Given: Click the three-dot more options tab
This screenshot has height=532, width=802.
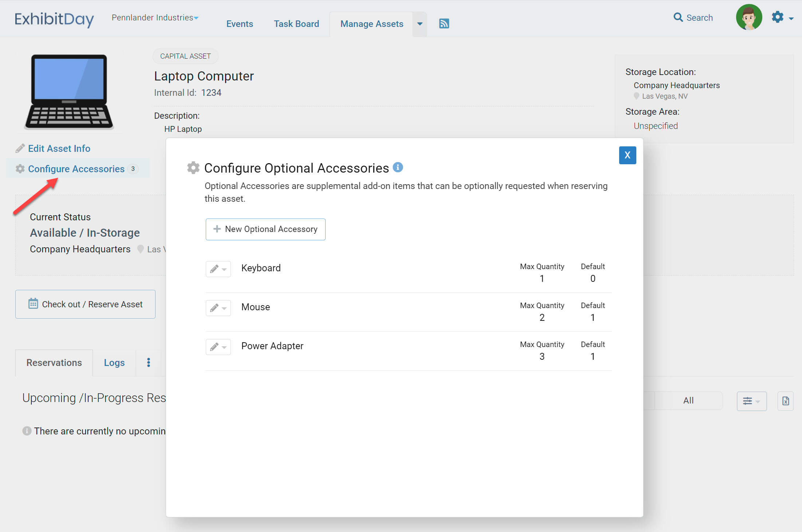Looking at the screenshot, I should [x=148, y=362].
